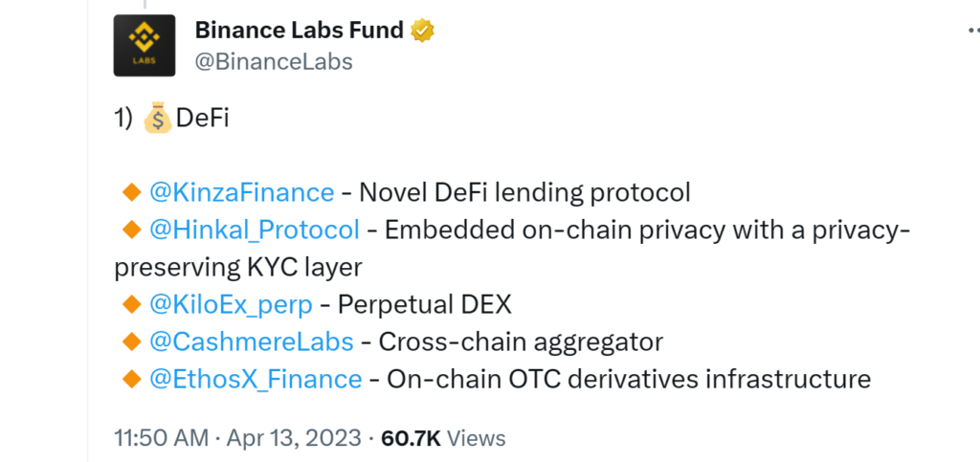Viewport: 980px width, 462px height.
Task: Visit the @Hinkal_Protocol mention
Action: click(255, 231)
